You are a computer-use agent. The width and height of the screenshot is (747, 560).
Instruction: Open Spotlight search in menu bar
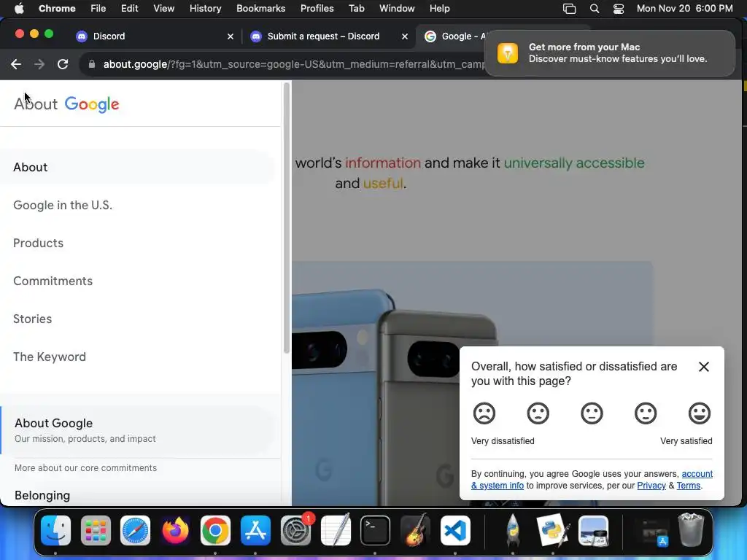pos(594,9)
